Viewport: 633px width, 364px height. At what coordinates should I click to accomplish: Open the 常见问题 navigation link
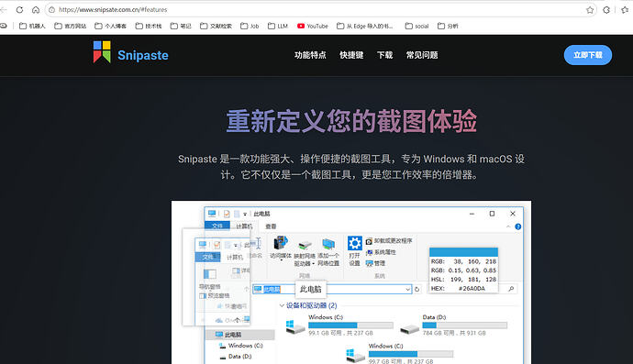click(x=422, y=55)
